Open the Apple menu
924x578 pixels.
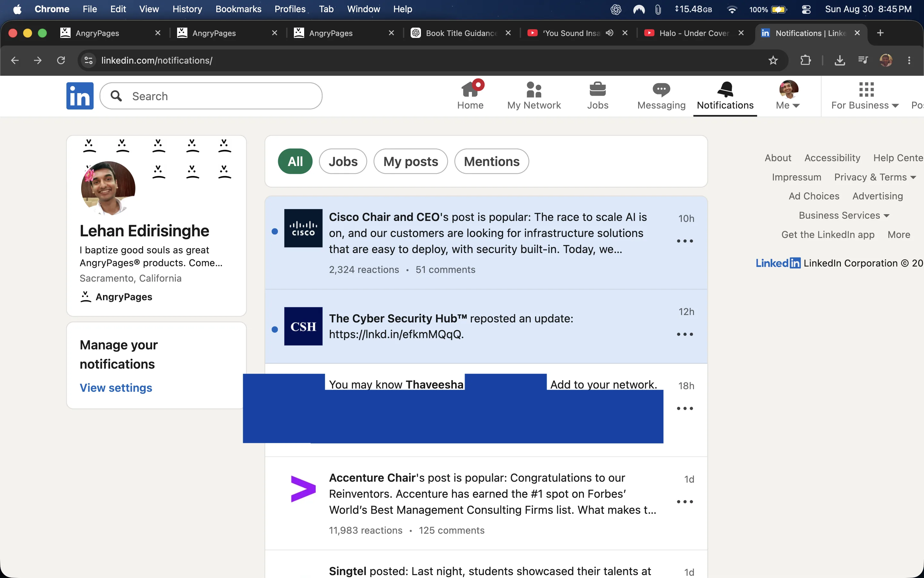coord(17,9)
